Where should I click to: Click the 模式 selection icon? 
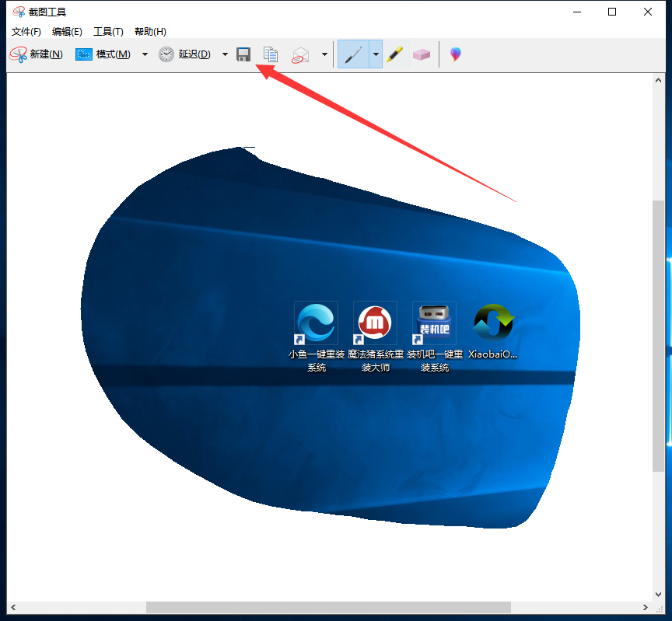pyautogui.click(x=82, y=54)
